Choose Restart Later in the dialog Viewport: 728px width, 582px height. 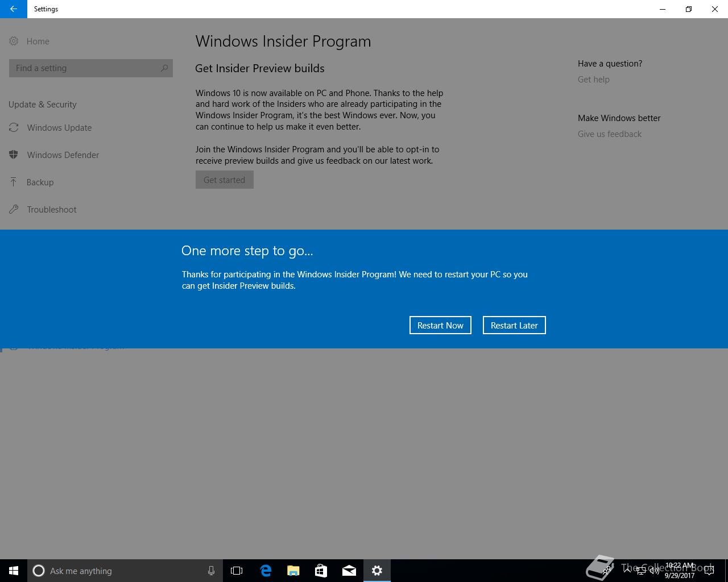click(514, 325)
